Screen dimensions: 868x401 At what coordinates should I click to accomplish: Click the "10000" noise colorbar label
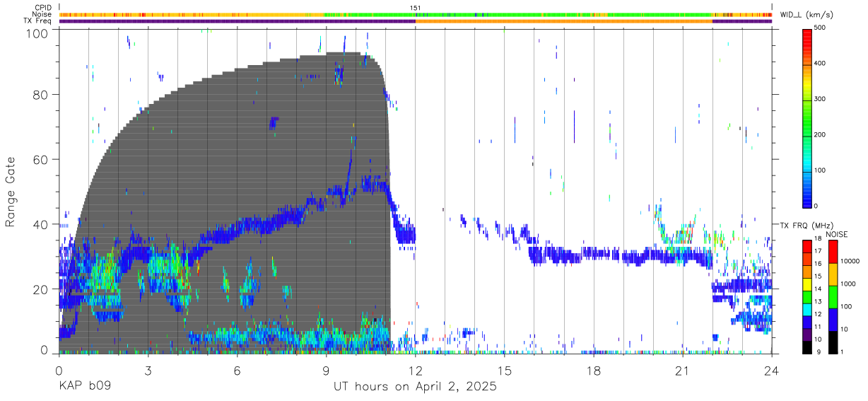pyautogui.click(x=850, y=261)
